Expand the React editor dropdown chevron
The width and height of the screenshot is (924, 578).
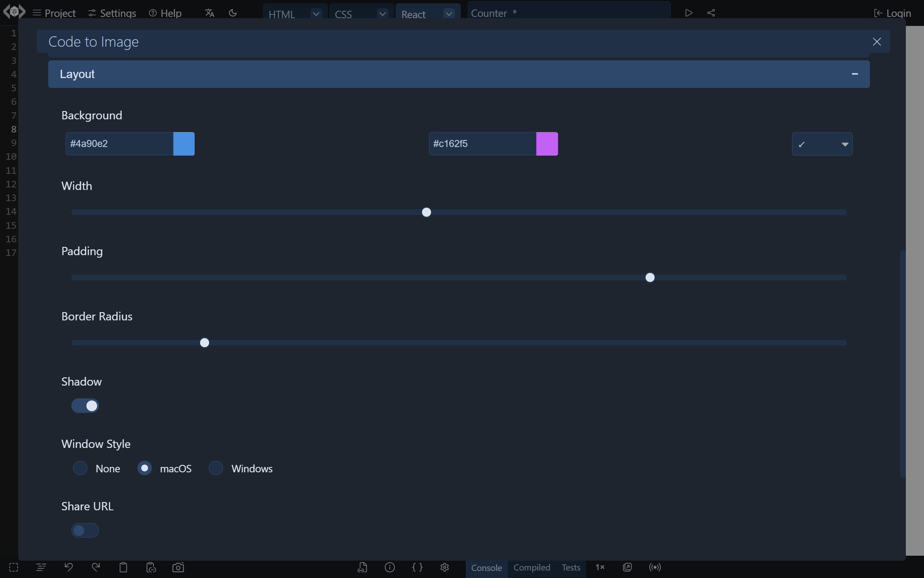tap(449, 14)
